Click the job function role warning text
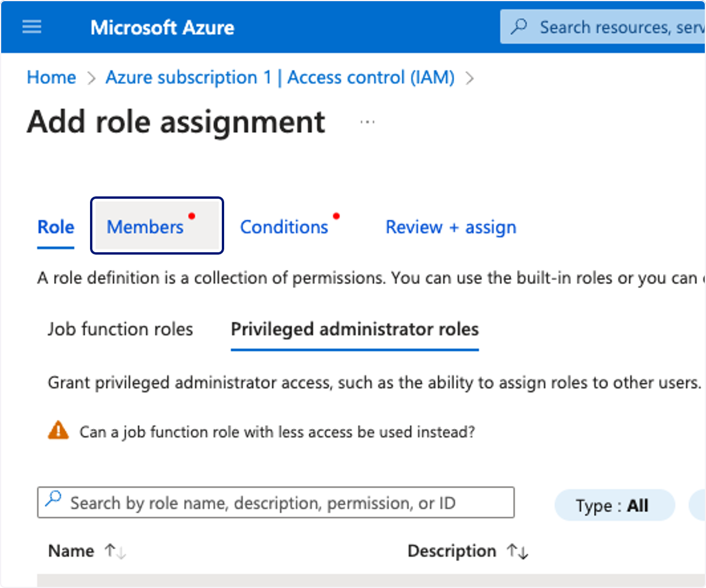The height and width of the screenshot is (588, 706). 277,433
